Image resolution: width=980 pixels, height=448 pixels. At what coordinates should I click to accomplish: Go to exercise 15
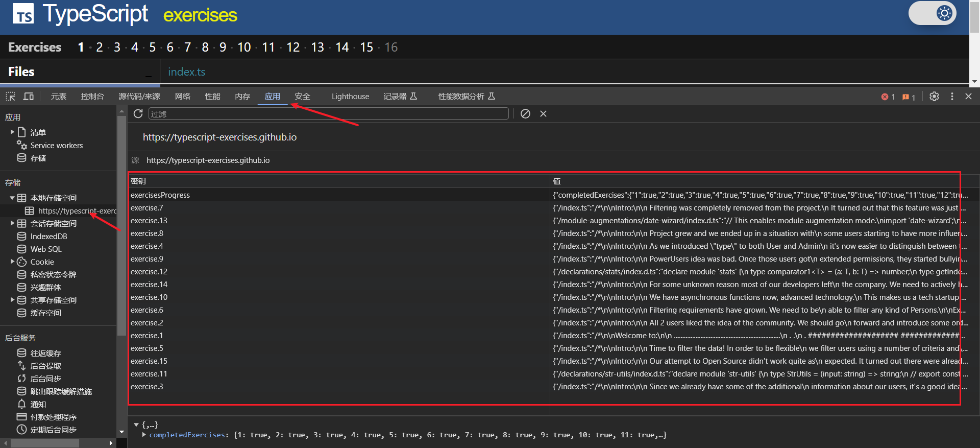[366, 48]
